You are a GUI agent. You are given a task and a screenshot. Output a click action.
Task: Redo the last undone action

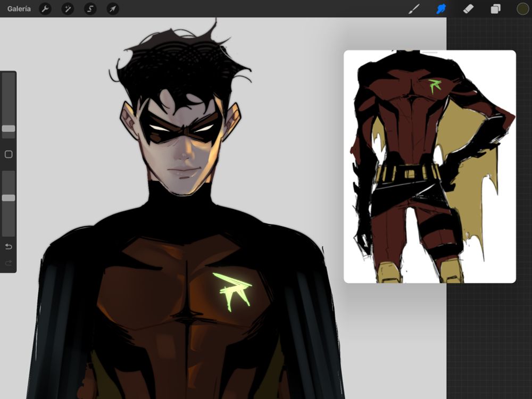pos(9,263)
